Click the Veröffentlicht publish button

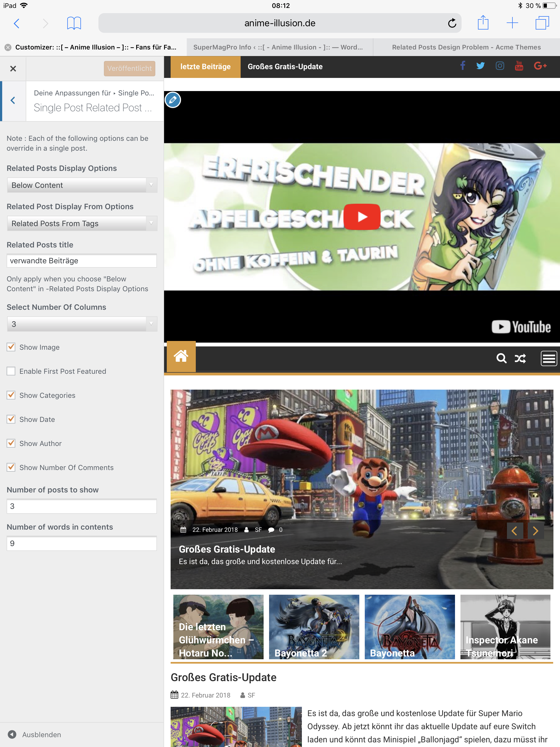129,68
